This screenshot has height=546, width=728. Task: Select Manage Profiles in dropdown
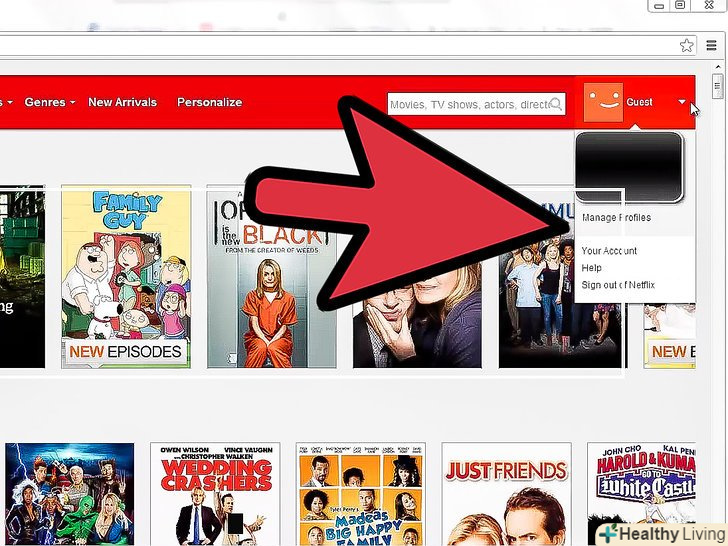pyautogui.click(x=616, y=217)
